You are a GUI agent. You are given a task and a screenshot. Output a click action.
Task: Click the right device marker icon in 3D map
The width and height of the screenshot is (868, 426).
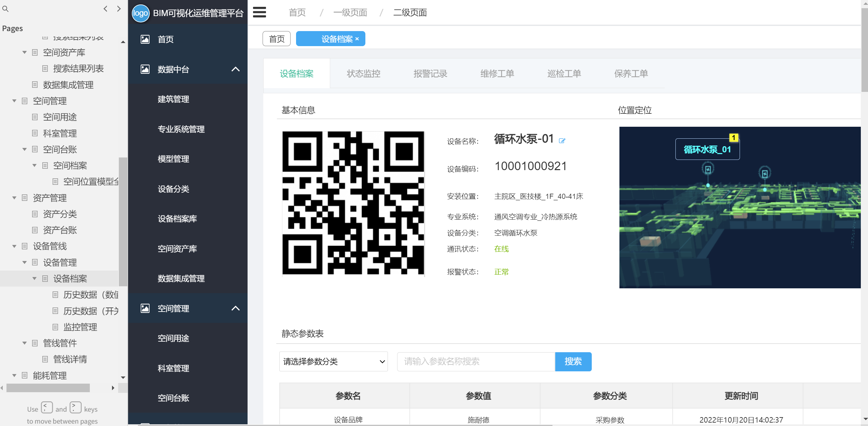click(x=765, y=174)
